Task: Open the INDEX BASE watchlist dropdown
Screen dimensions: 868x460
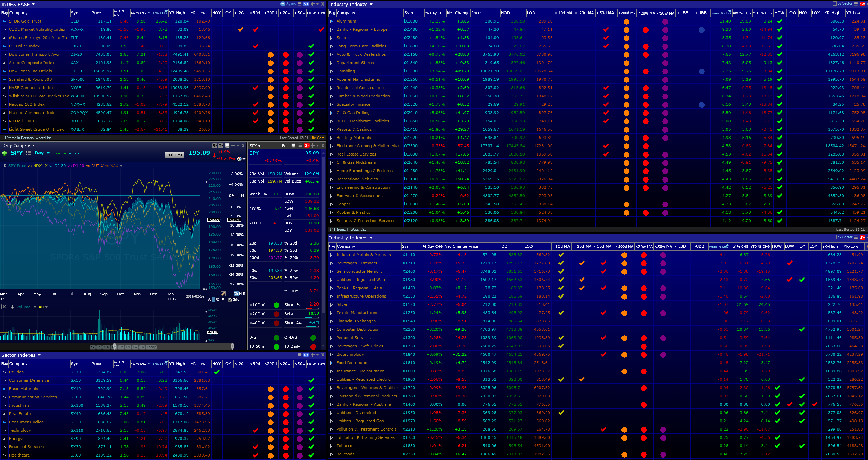Action: (x=33, y=5)
